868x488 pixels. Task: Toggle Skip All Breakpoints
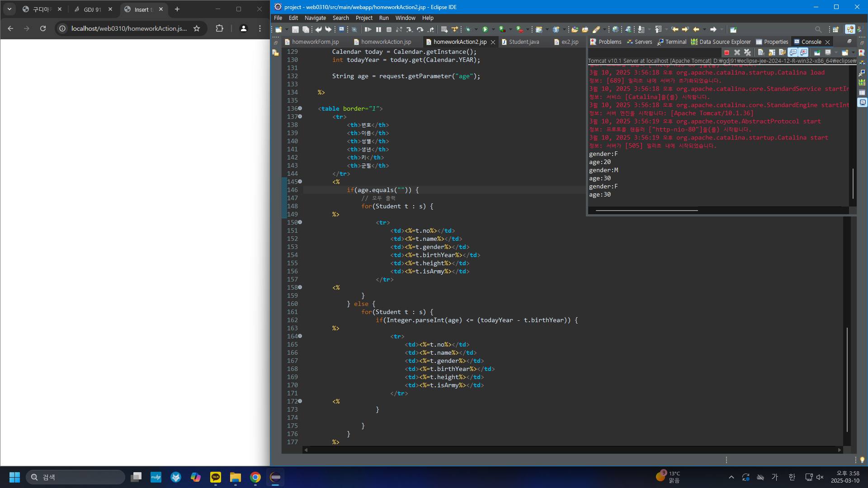click(x=354, y=29)
